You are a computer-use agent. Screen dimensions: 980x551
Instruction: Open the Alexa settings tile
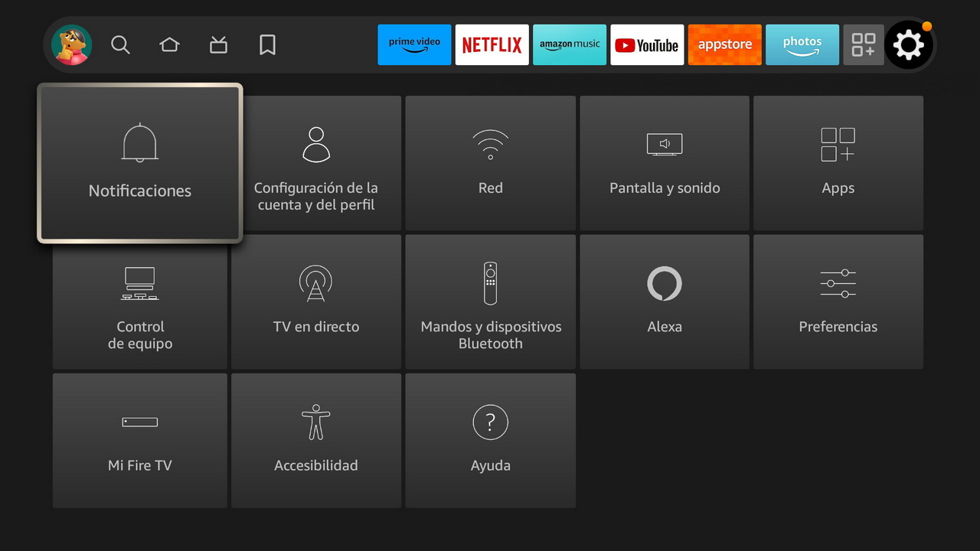tap(665, 302)
